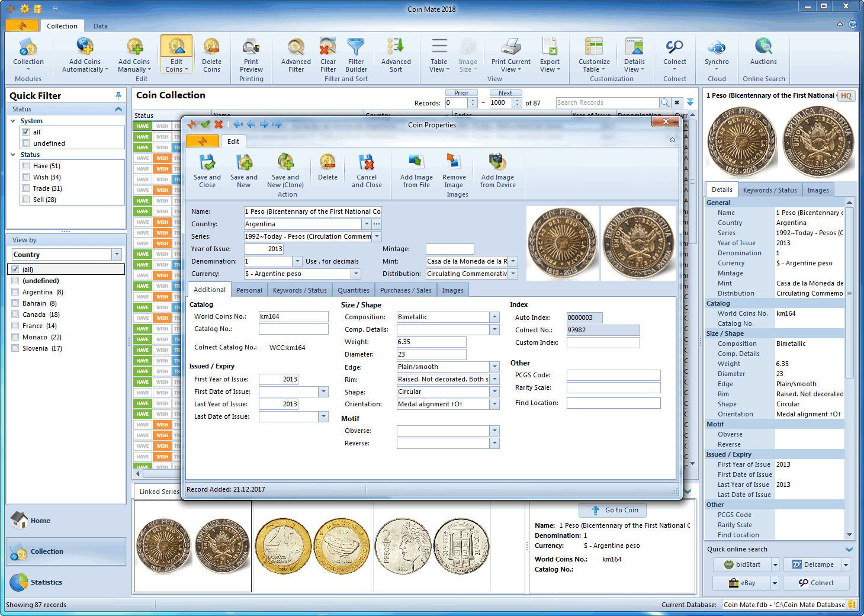Click the Weight input field
The height and width of the screenshot is (616, 864).
pyautogui.click(x=431, y=342)
